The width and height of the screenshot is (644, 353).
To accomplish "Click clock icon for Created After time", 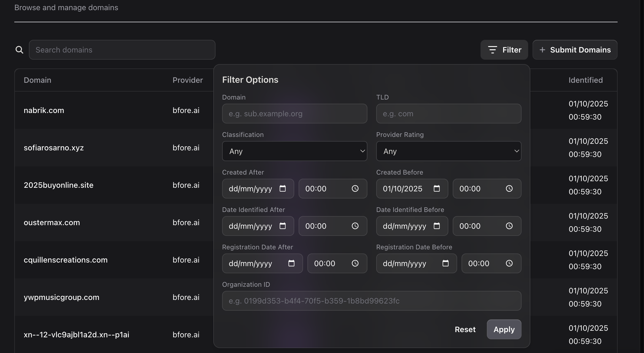I will (355, 189).
